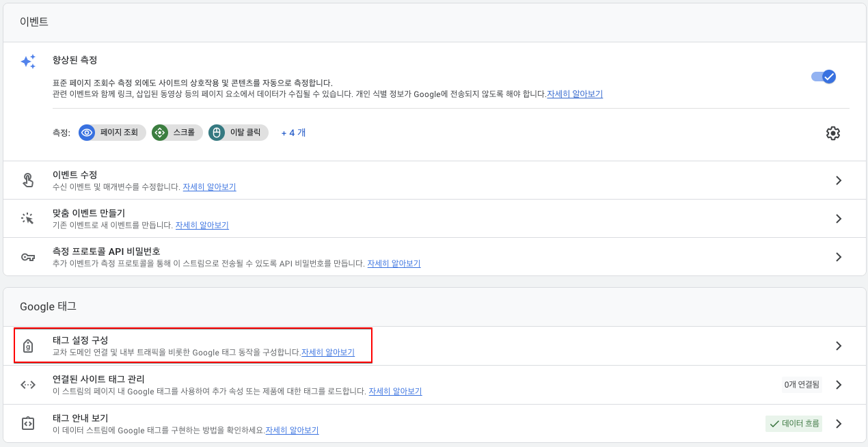The height and width of the screenshot is (447, 868).
Task: Turn off the 향상된 측정 toggle
Action: point(824,77)
